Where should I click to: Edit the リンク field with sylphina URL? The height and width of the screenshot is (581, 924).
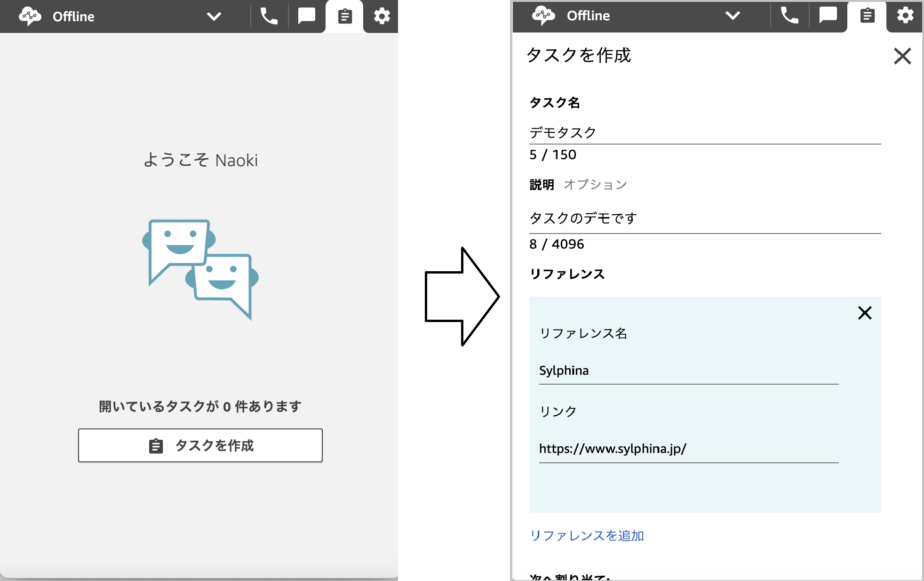(x=689, y=449)
